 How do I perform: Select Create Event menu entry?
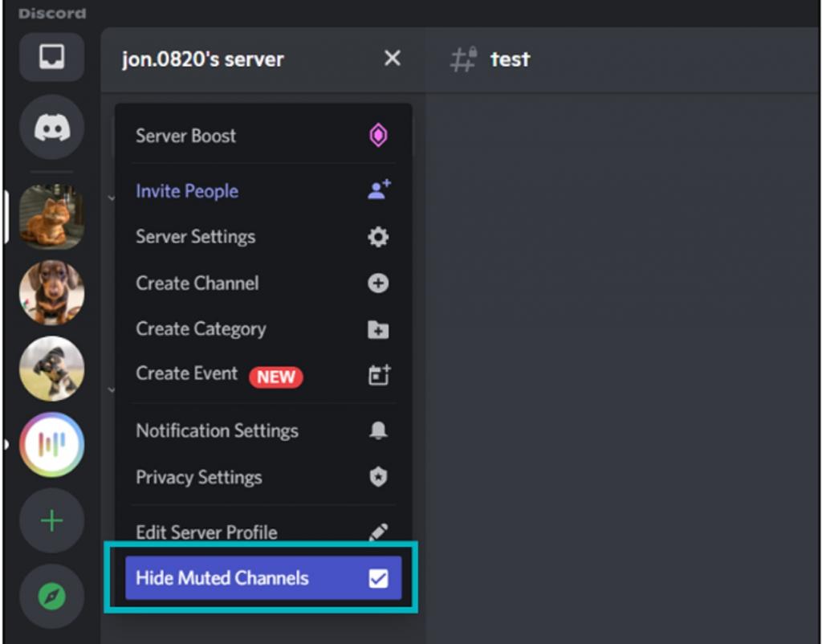click(x=263, y=374)
